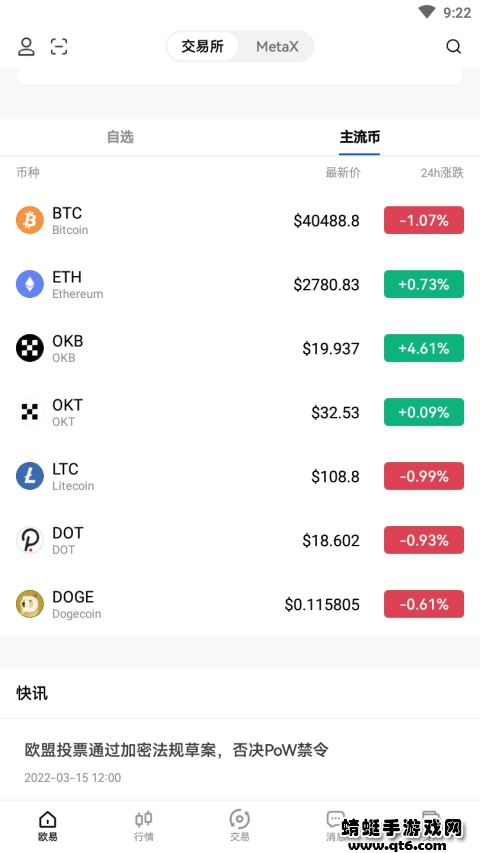
Task: Tap the OKB token icon
Action: coord(29,348)
